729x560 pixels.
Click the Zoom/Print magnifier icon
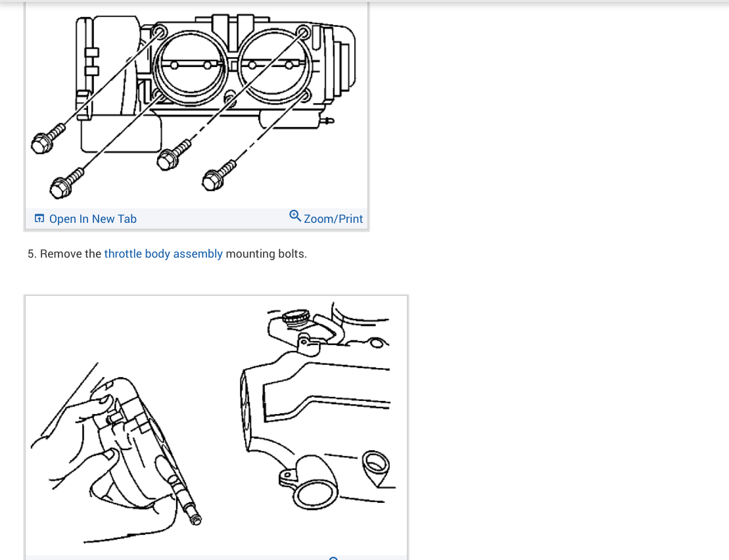coord(294,216)
